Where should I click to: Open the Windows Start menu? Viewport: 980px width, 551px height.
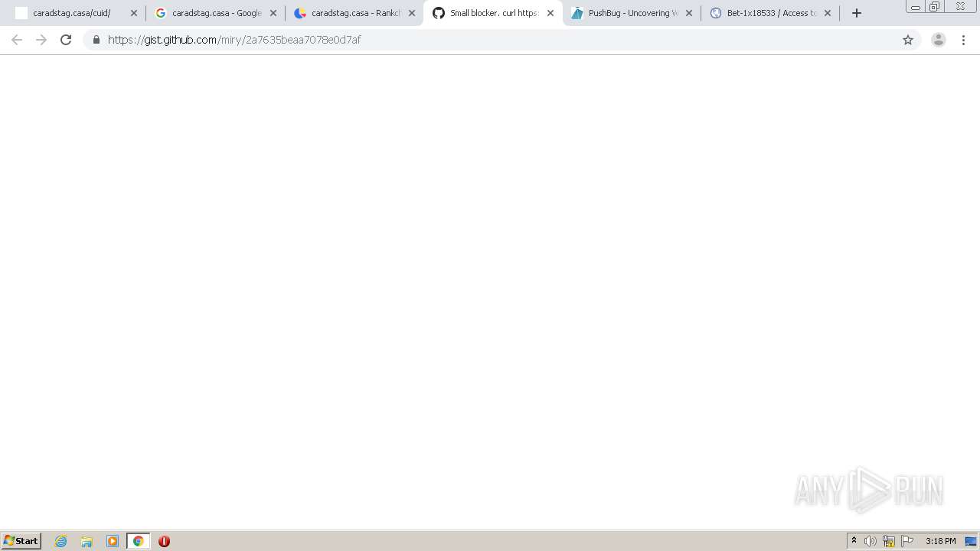[21, 541]
